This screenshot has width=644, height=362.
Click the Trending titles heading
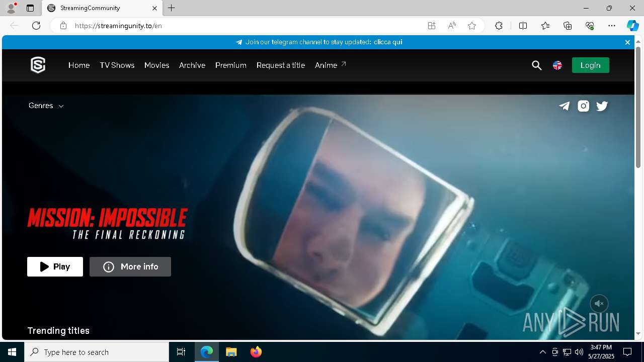[x=58, y=331]
